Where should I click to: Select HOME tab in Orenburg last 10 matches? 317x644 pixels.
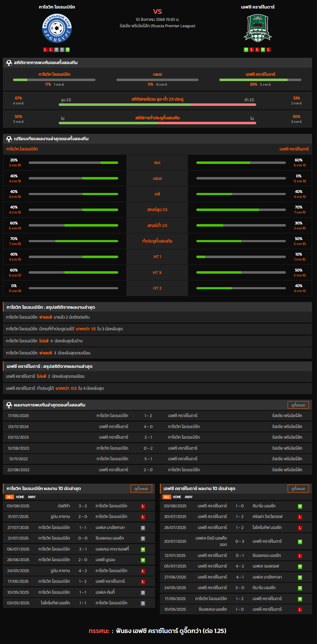[20, 497]
